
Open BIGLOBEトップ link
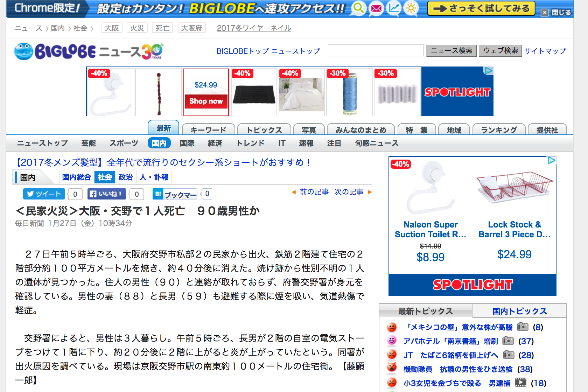pyautogui.click(x=243, y=51)
